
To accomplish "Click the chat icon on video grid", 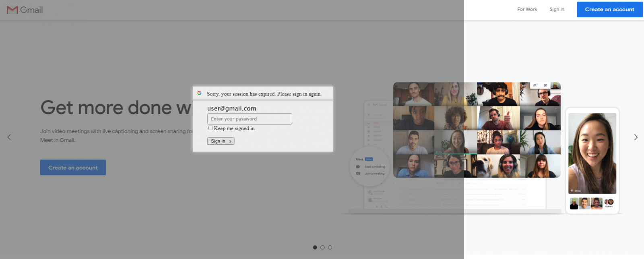I will [x=545, y=85].
